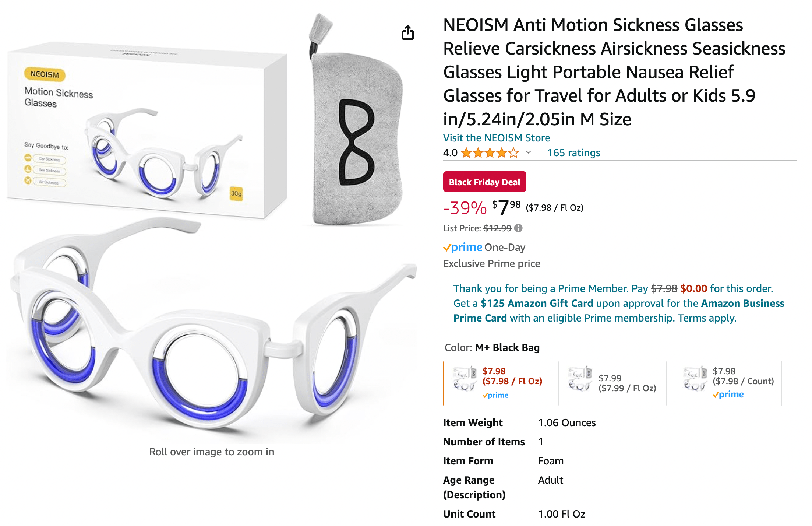The image size is (812, 526).
Task: Click the share icon above product image
Action: tap(407, 33)
